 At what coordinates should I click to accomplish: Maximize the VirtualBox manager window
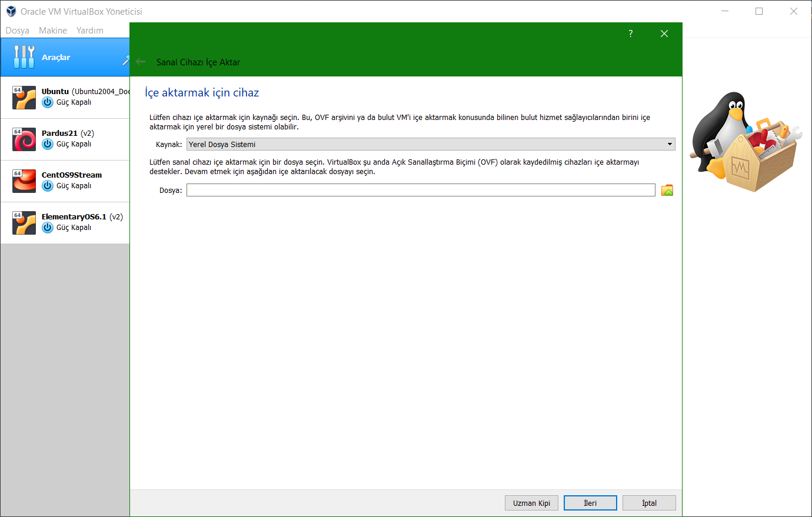759,11
